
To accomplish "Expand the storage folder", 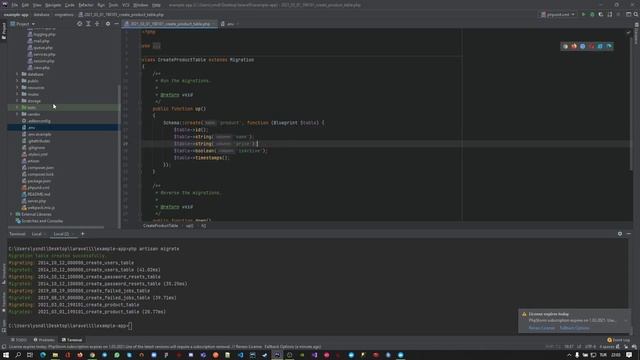I will [17, 101].
